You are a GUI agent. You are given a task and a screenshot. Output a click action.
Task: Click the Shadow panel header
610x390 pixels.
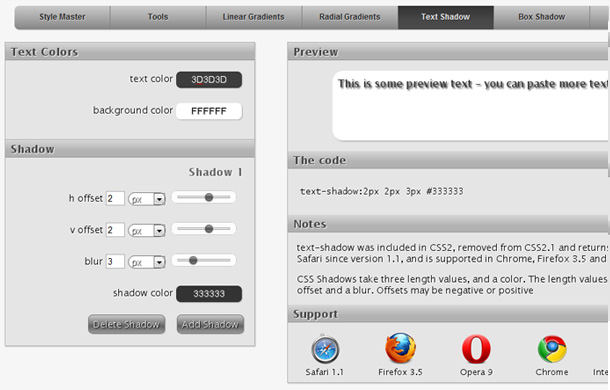point(130,149)
